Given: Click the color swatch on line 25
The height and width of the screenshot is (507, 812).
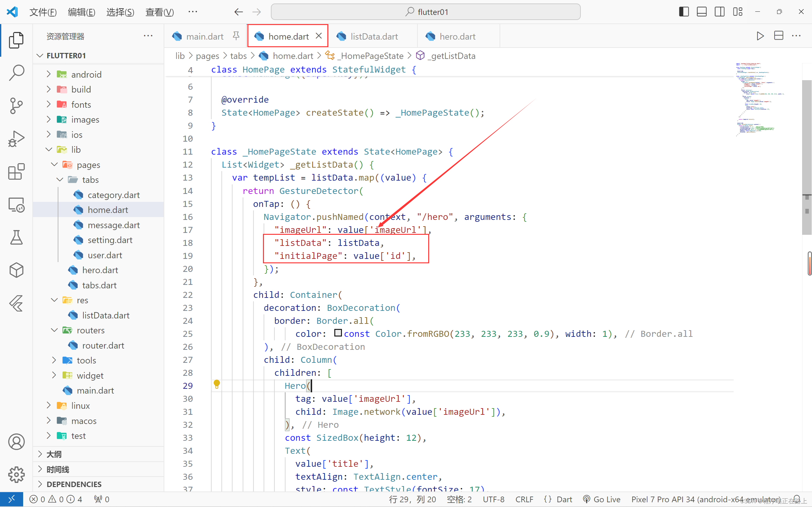Looking at the screenshot, I should [338, 333].
